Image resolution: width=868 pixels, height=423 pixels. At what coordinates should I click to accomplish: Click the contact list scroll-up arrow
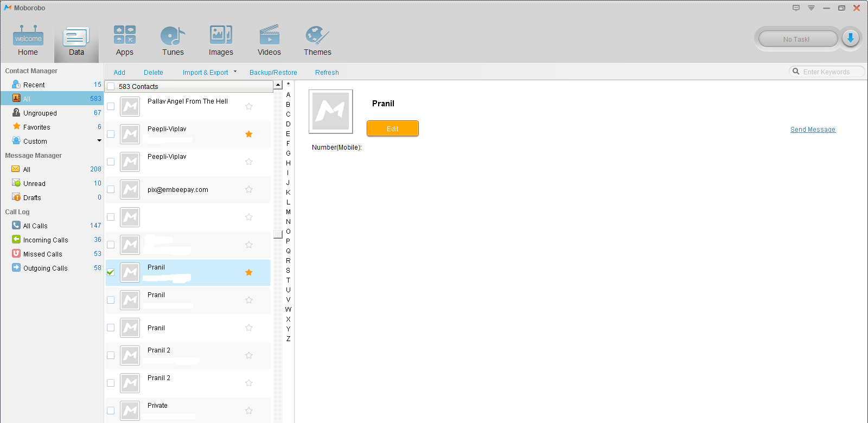pos(278,85)
